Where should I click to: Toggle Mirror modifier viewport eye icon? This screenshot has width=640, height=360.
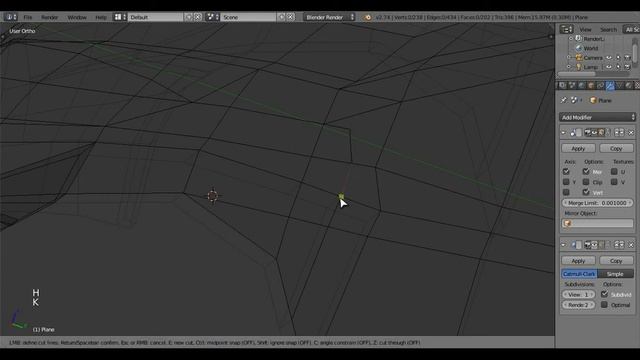(594, 133)
